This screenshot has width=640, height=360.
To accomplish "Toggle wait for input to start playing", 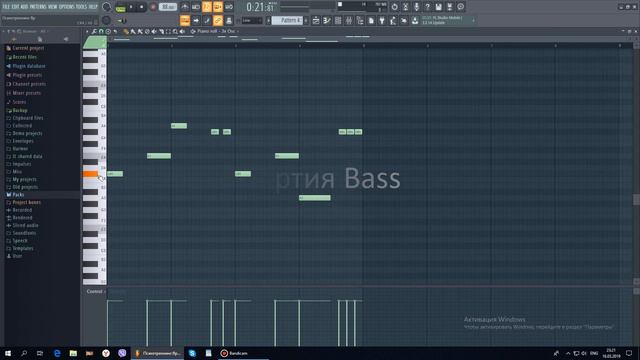I will (x=196, y=7).
